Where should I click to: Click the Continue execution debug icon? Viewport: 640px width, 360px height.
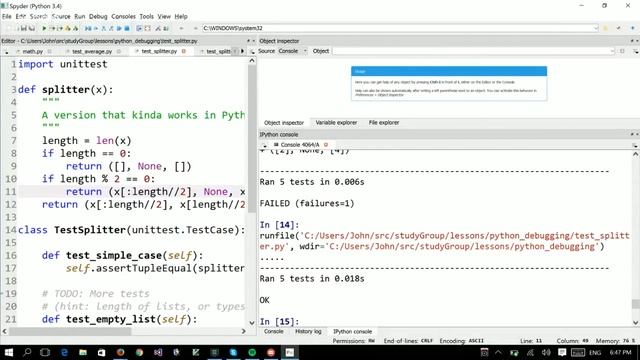point(119,28)
